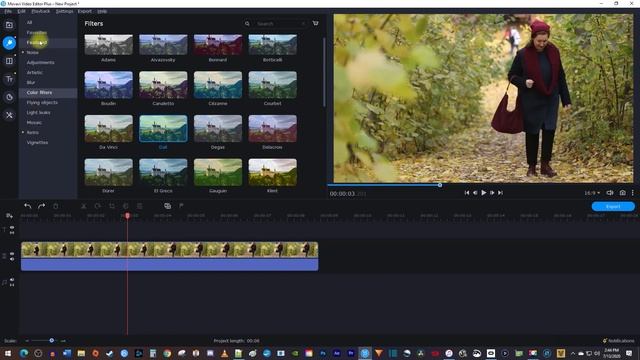Viewport: 640px width, 360px height.
Task: Skip to the start of the clip
Action: 467,193
